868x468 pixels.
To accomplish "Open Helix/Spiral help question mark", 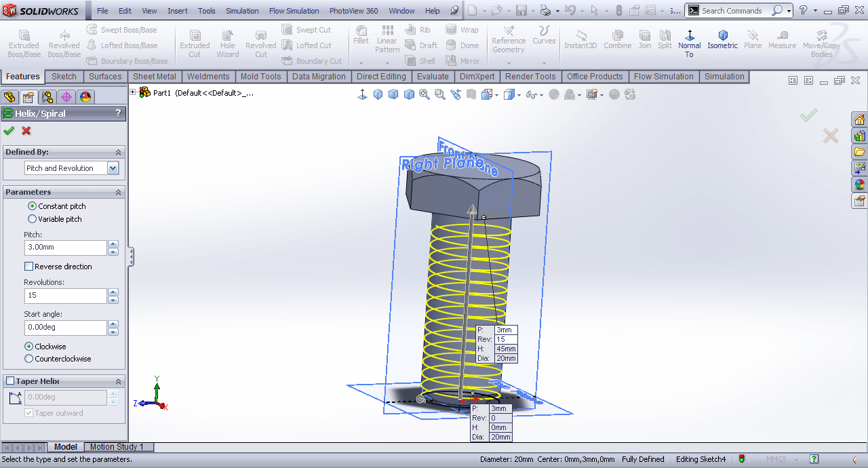I will pyautogui.click(x=118, y=113).
